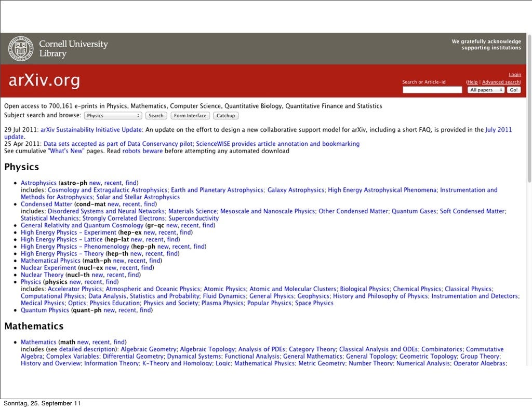This screenshot has height=409, width=532.
Task: Click the Form Interface button
Action: coord(190,116)
